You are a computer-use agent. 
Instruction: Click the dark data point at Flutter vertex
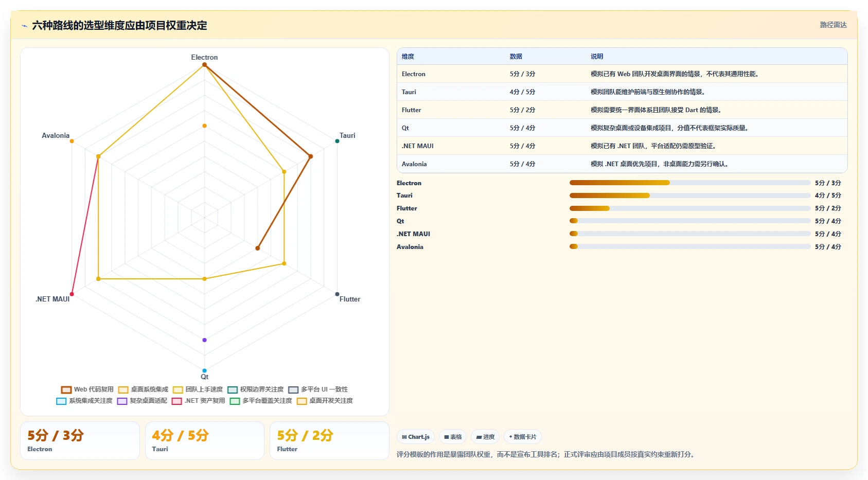pos(337,294)
